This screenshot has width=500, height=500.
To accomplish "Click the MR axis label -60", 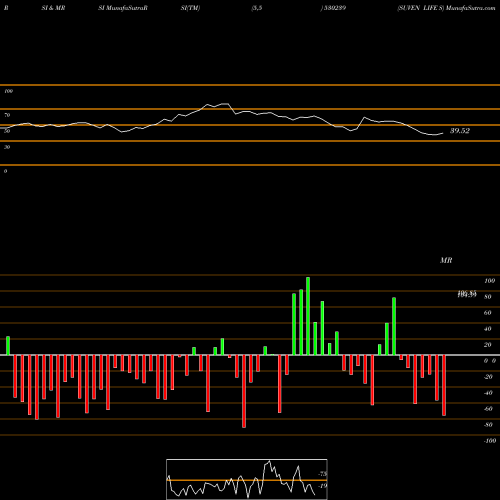I will [488, 409].
